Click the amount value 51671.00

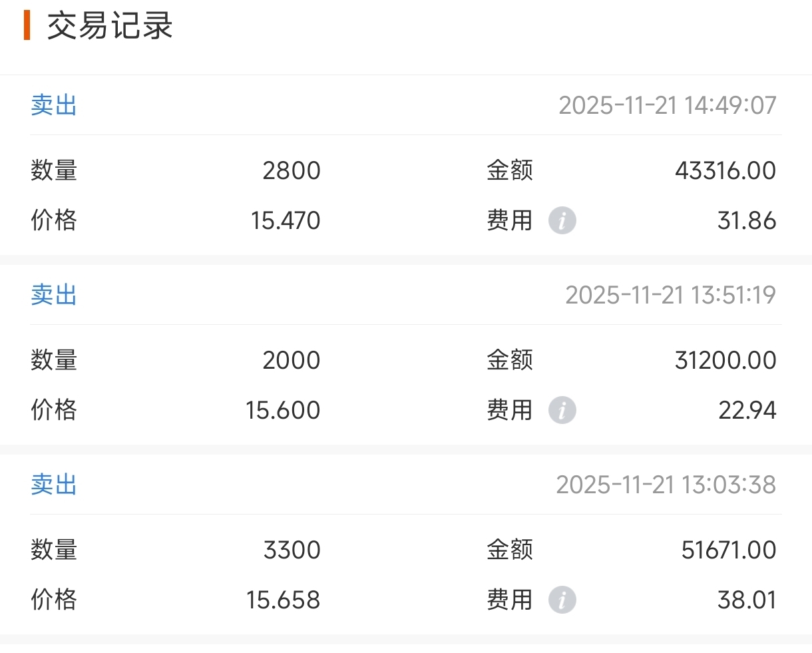click(728, 550)
